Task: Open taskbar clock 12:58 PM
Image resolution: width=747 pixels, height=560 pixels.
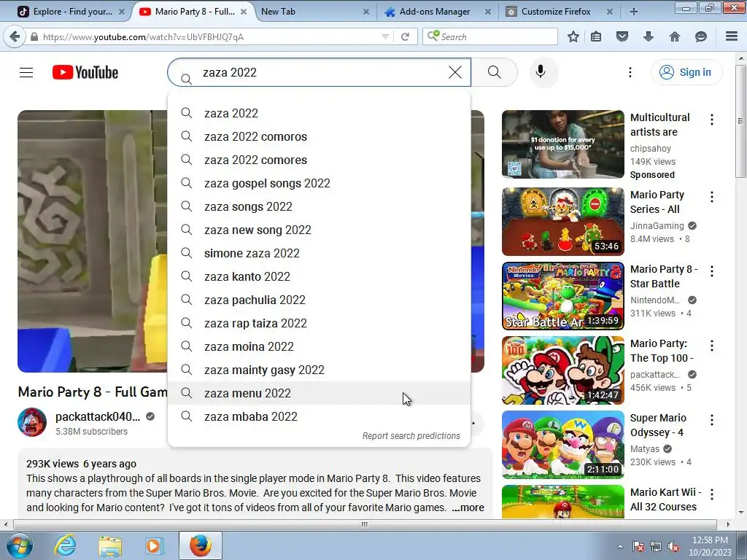Action: [x=710, y=546]
